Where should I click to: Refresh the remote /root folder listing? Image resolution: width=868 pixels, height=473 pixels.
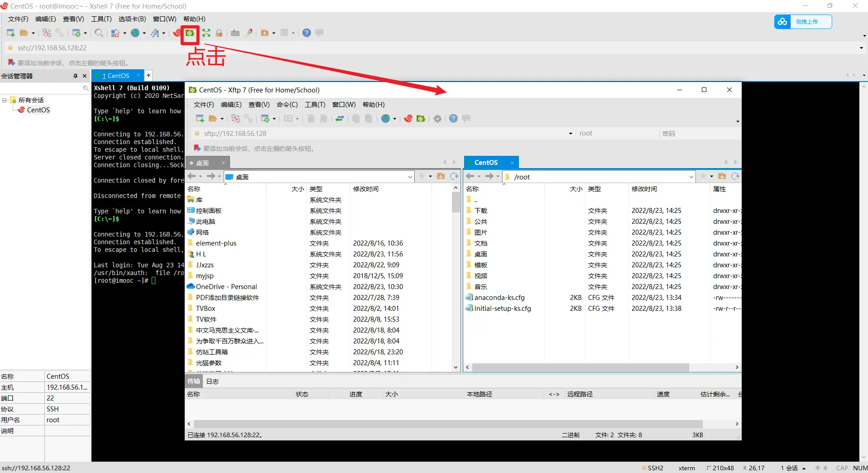tap(735, 176)
